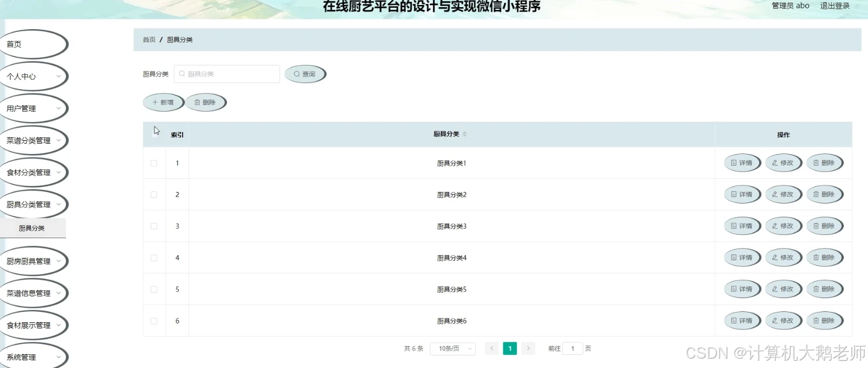
Task: Click the 共 6 条 total count
Action: pyautogui.click(x=413, y=349)
